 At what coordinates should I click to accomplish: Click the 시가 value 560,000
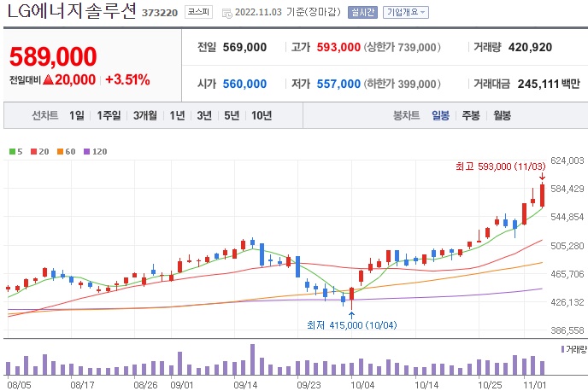(244, 84)
